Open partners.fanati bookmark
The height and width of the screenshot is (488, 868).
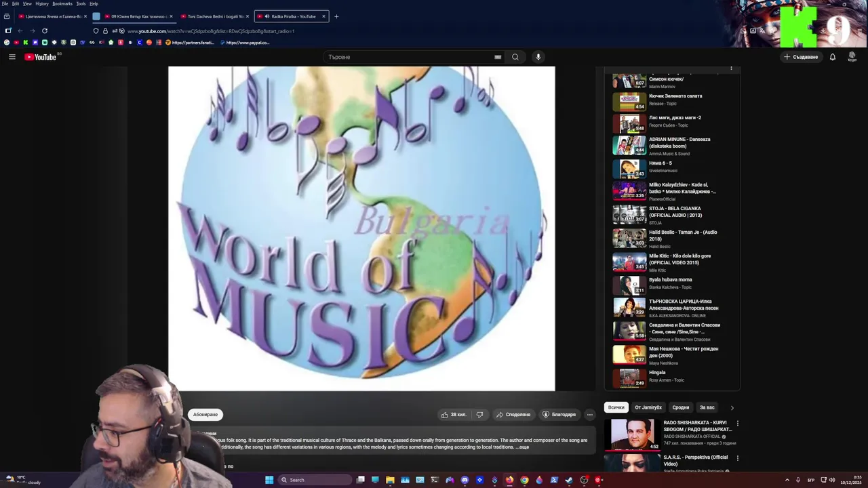click(x=190, y=43)
